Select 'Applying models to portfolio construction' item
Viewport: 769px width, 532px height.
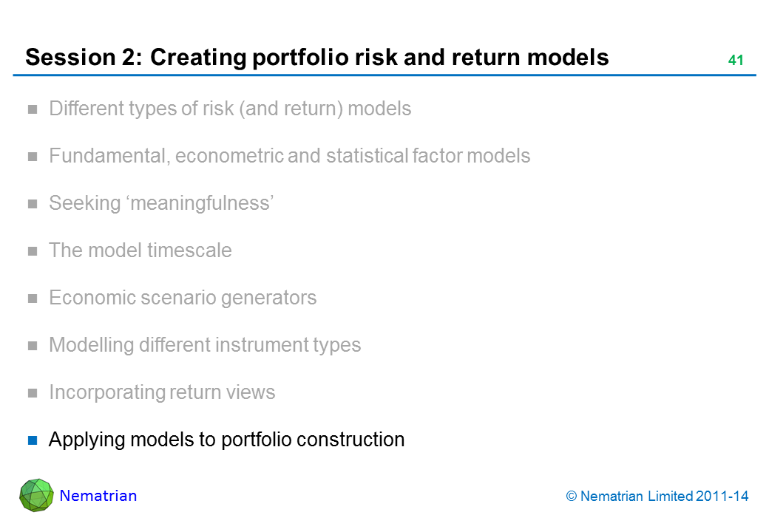(226, 440)
